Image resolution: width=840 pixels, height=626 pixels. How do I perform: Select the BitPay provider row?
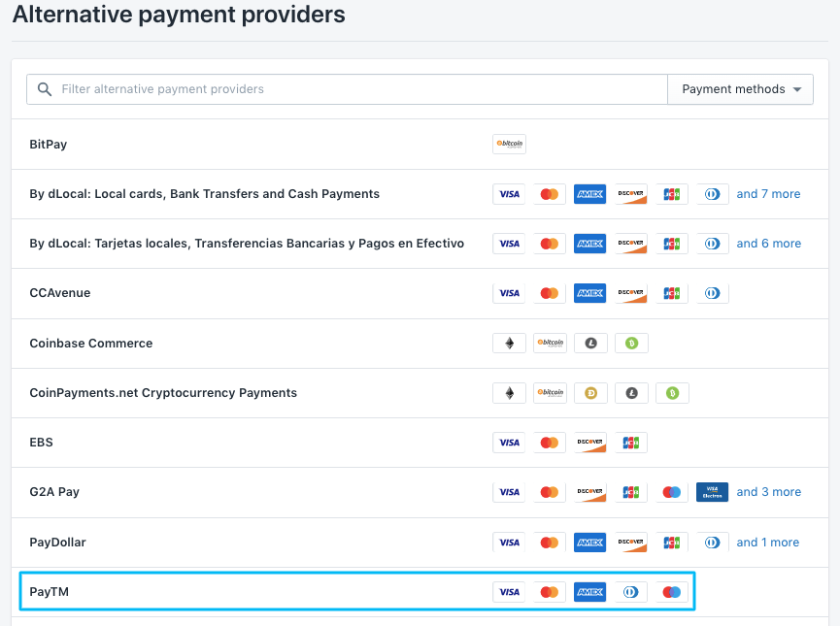click(x=420, y=144)
